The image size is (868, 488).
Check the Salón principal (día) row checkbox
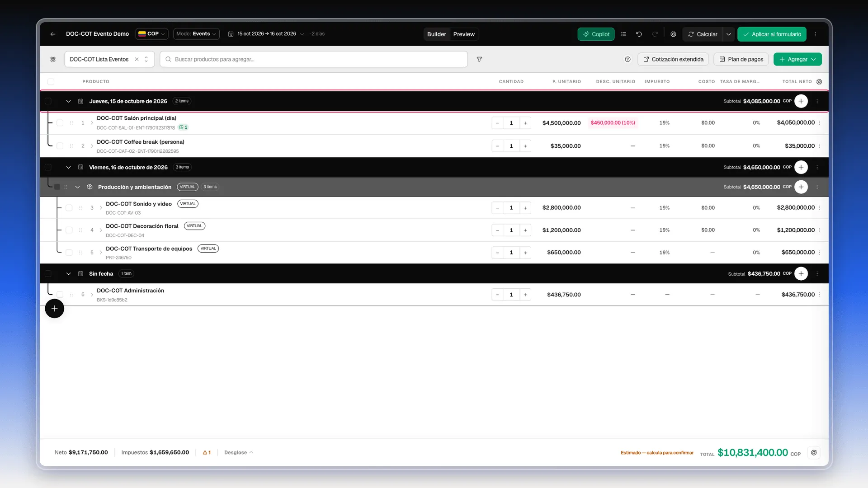[60, 123]
